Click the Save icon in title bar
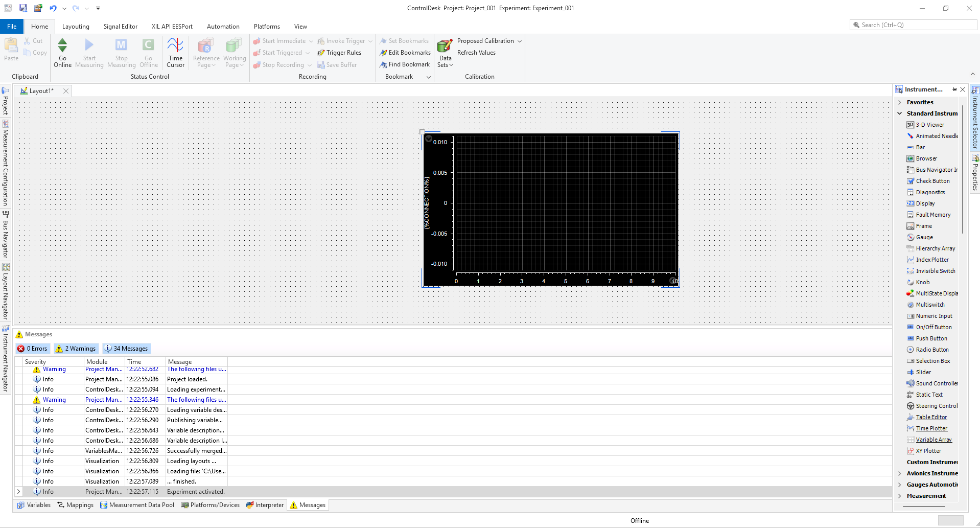 click(x=23, y=8)
